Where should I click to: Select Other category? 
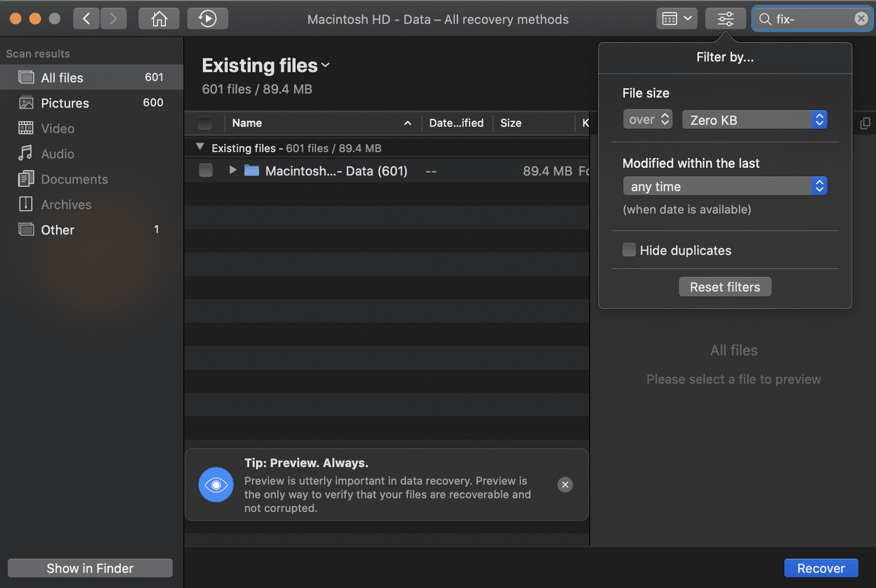click(x=91, y=230)
